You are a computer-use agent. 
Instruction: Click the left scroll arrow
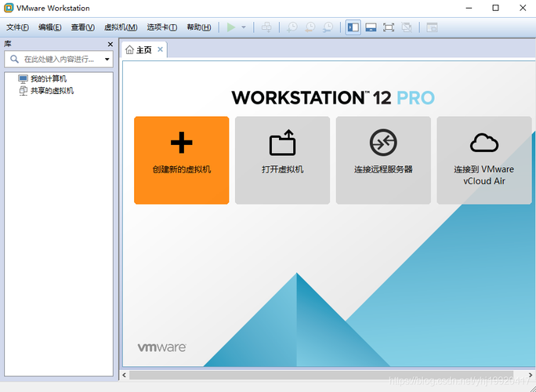click(x=125, y=376)
